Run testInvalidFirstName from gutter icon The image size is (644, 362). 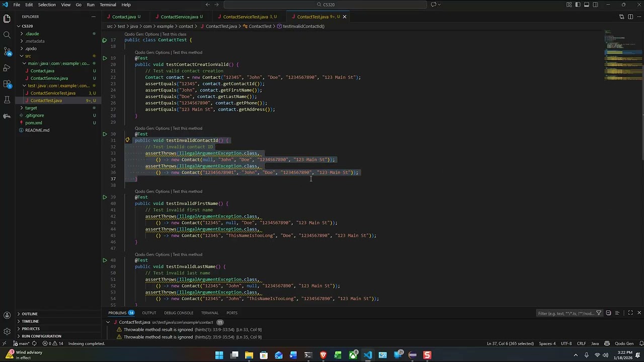point(105,197)
